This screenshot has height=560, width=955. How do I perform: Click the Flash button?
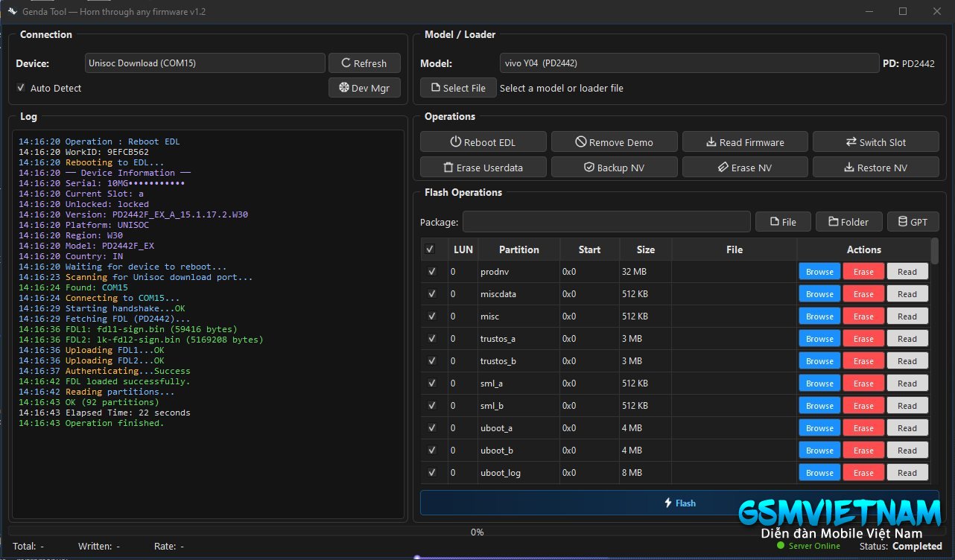tap(679, 503)
